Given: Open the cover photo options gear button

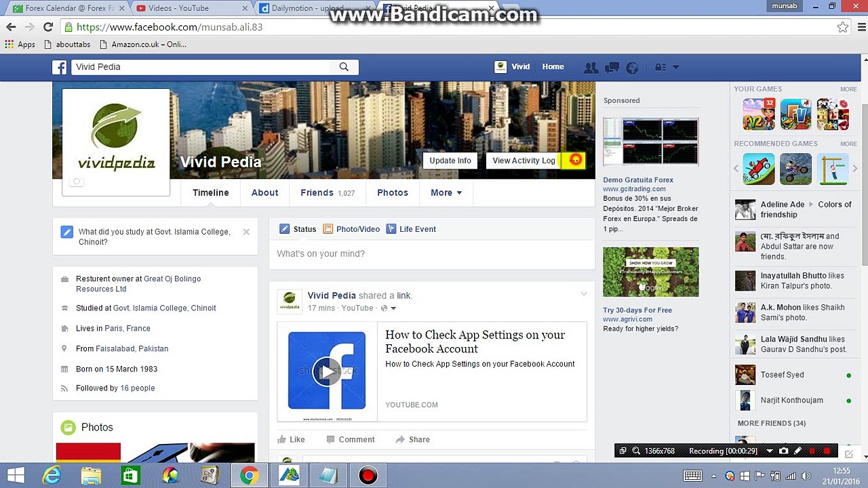Looking at the screenshot, I should (x=574, y=161).
